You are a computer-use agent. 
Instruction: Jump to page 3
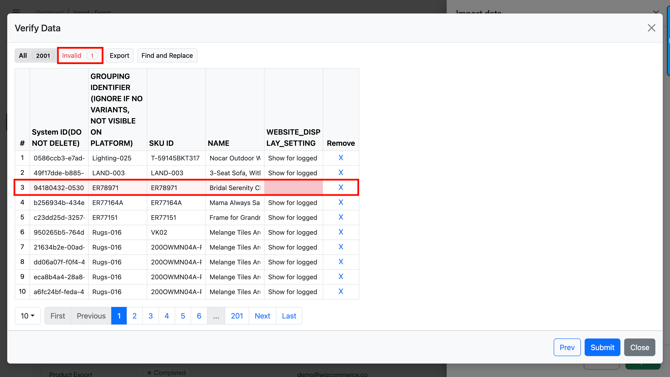(x=150, y=316)
